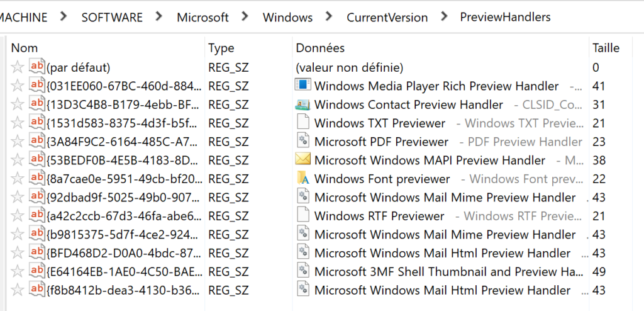The width and height of the screenshot is (644, 311).
Task: Click the size value 41 cell
Action: tap(599, 86)
